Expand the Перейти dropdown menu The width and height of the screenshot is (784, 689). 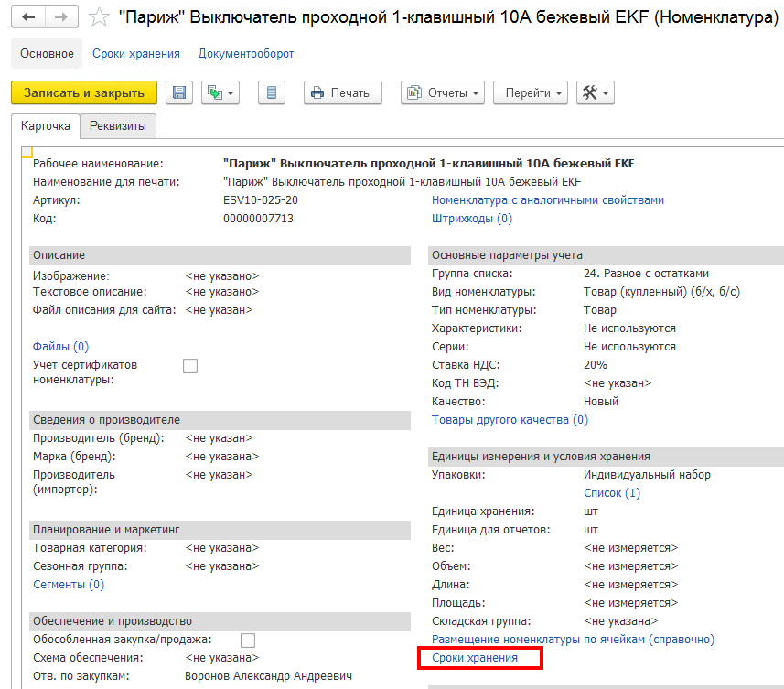point(531,92)
